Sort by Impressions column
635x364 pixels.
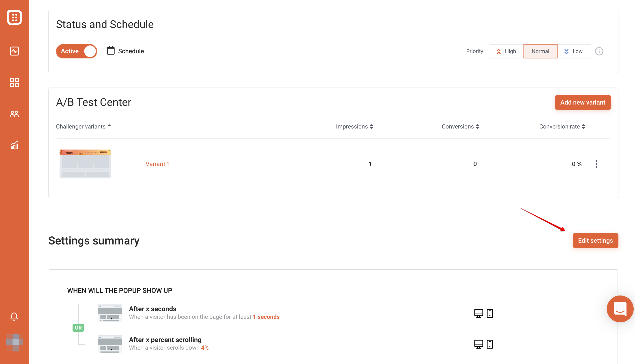click(x=354, y=126)
